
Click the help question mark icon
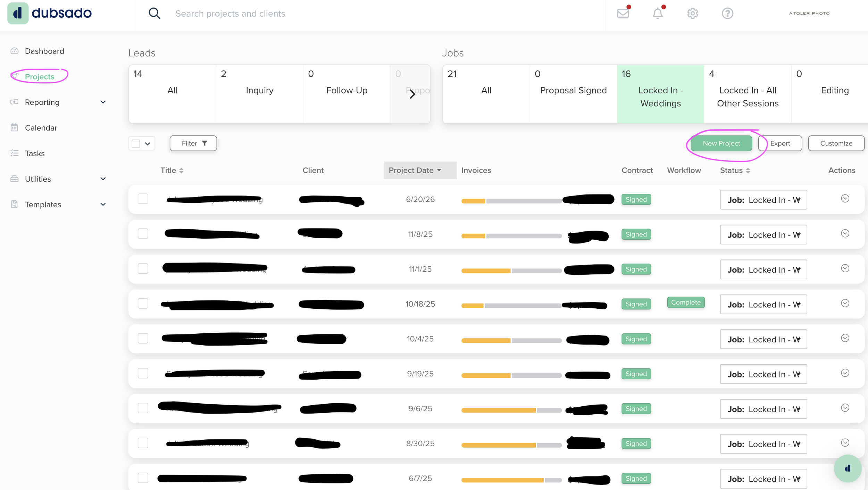(x=727, y=13)
